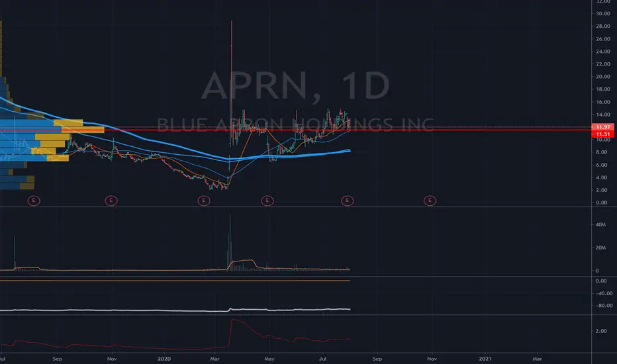Open the August 2019 earnings E marker
Screen dimensions: 617x364
(x=34, y=201)
